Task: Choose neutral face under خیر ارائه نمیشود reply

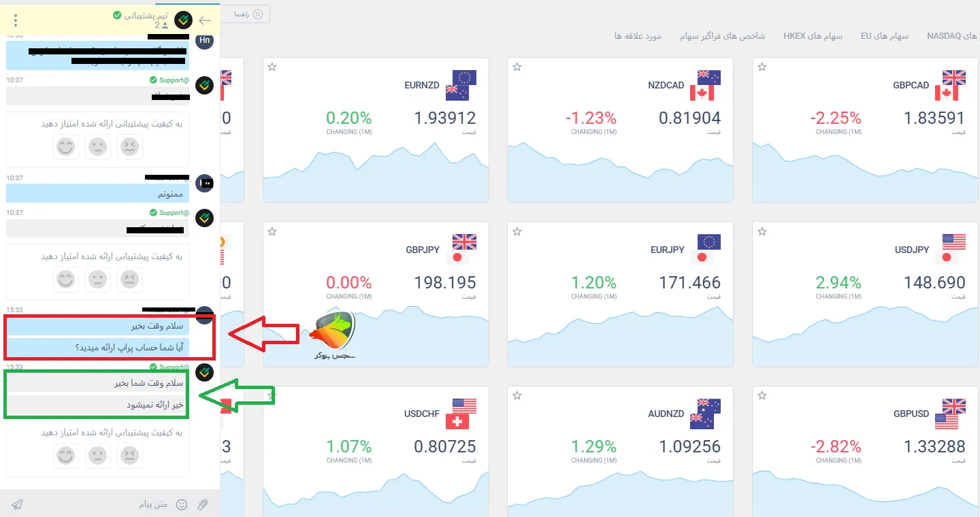Action: coord(98,455)
